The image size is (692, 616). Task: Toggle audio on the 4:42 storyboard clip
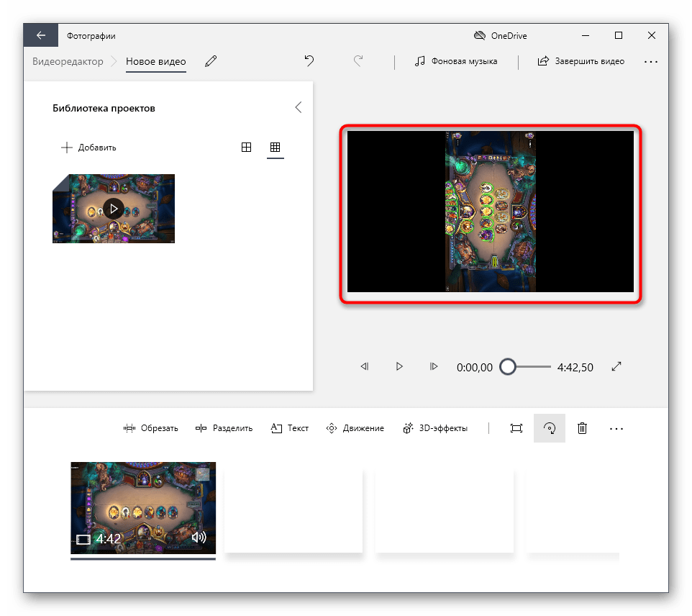point(199,538)
